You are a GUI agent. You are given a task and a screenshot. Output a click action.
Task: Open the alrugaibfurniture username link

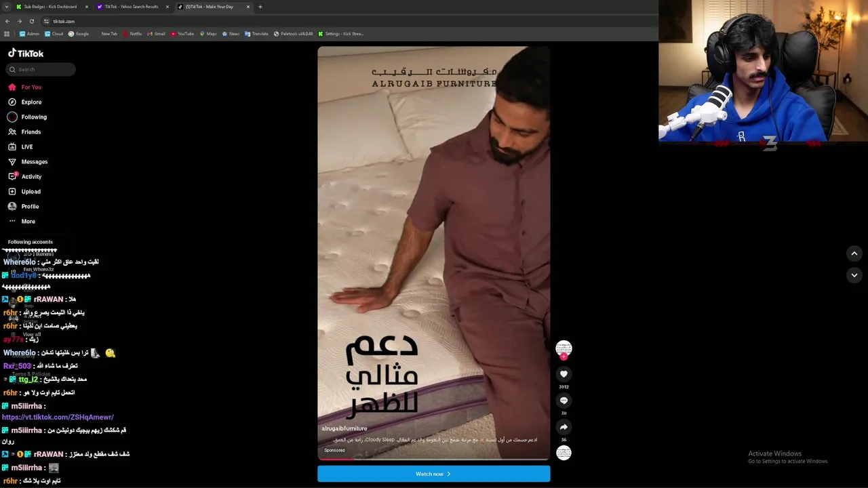[x=344, y=428]
